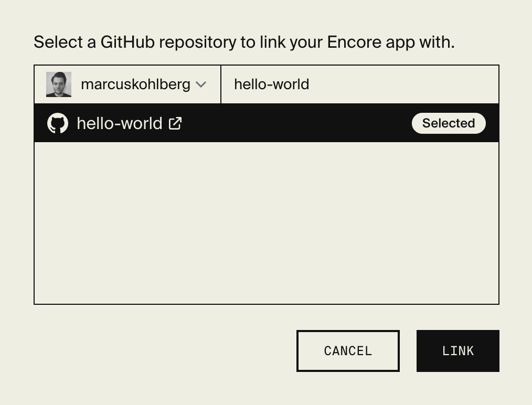Focus the repository search field containing hello-world
Image resolution: width=532 pixels, height=405 pixels.
[x=359, y=84]
